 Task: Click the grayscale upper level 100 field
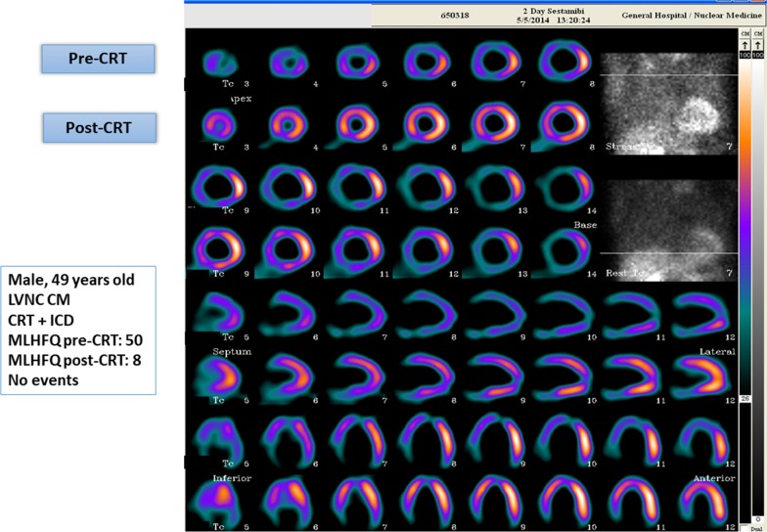(759, 56)
